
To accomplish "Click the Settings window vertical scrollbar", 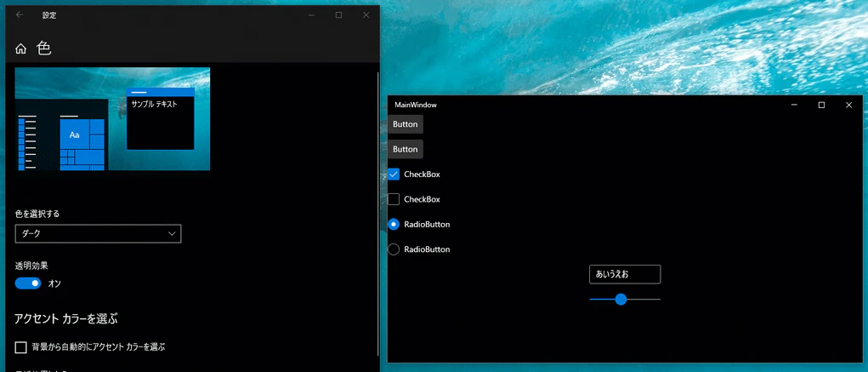I will tap(377, 214).
